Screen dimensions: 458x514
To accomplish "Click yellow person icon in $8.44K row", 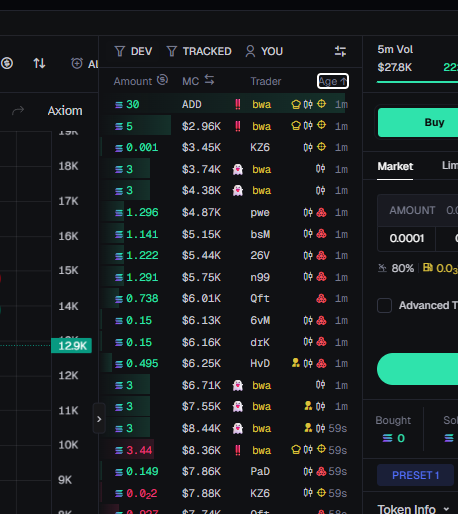I will [308, 428].
